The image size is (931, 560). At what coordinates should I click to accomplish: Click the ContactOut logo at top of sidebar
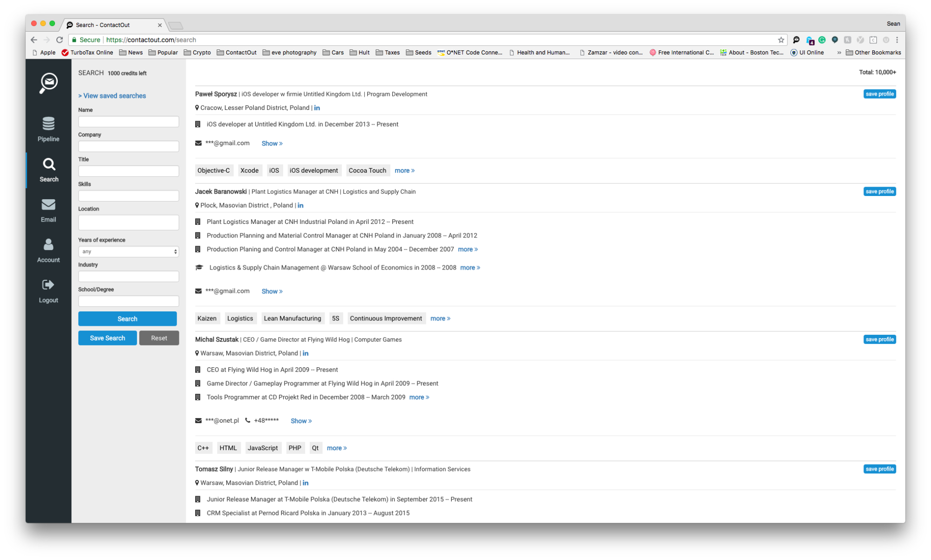(x=48, y=84)
